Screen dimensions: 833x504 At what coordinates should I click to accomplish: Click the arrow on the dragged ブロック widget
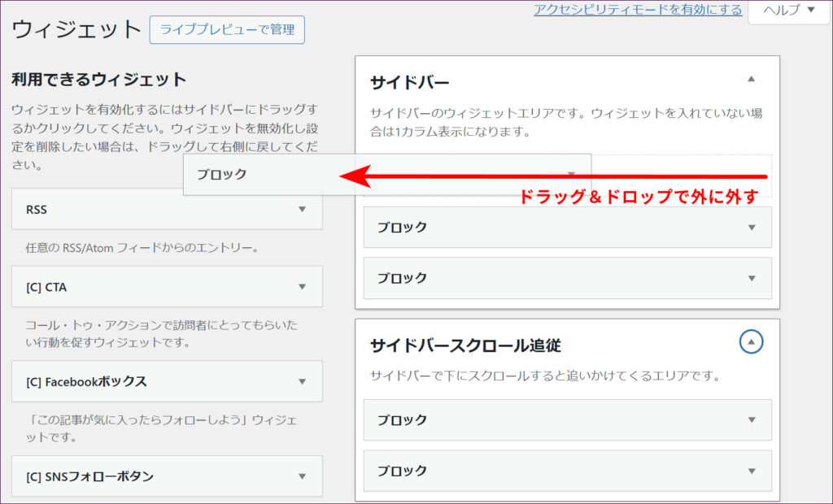click(x=571, y=174)
